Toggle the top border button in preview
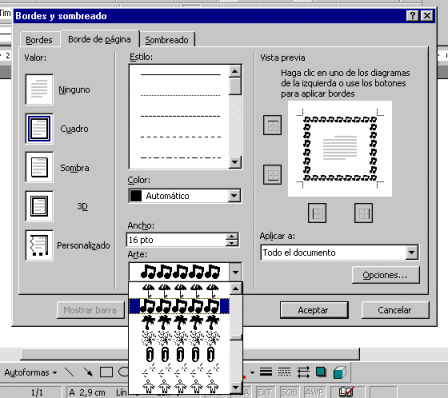Image resolution: width=448 pixels, height=398 pixels. 272,125
